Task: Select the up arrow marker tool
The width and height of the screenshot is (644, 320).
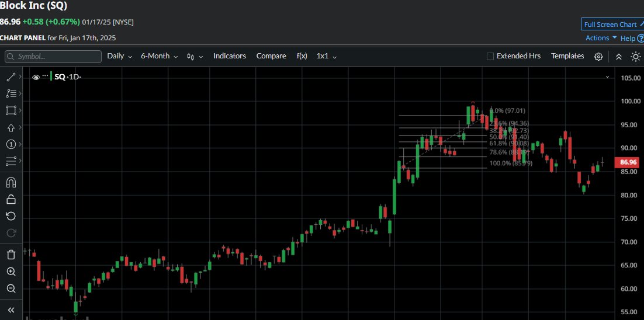Action: pyautogui.click(x=11, y=127)
